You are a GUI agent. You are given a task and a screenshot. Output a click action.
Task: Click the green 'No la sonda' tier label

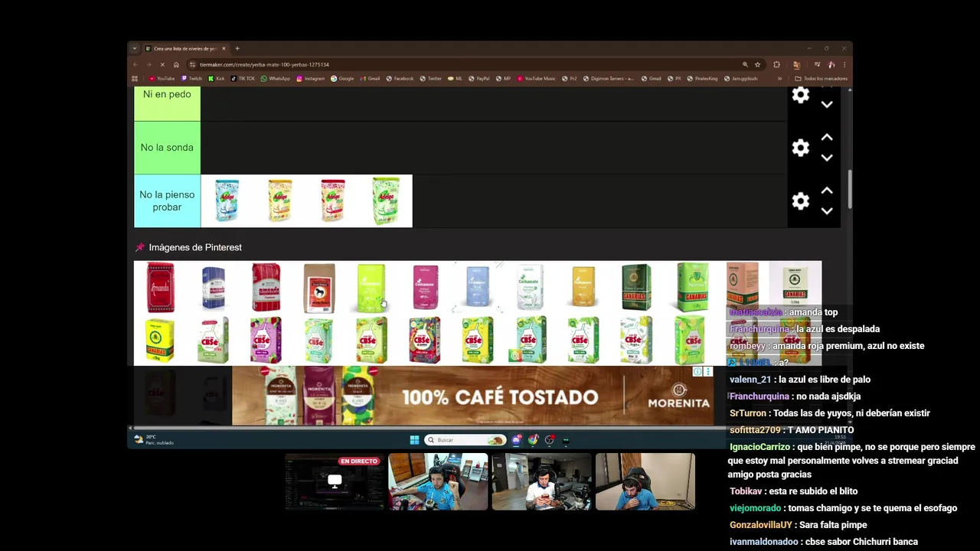[167, 148]
